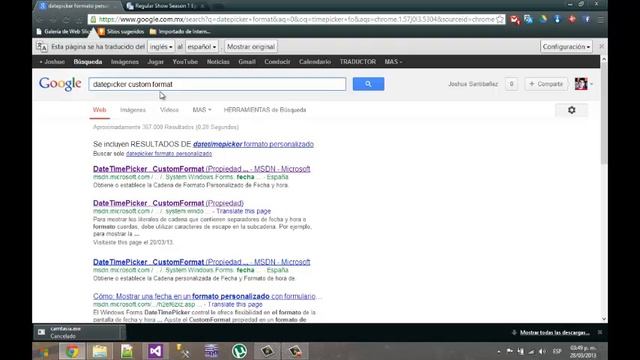Click in the Google search box
This screenshot has height=360, width=640.
coord(217,84)
